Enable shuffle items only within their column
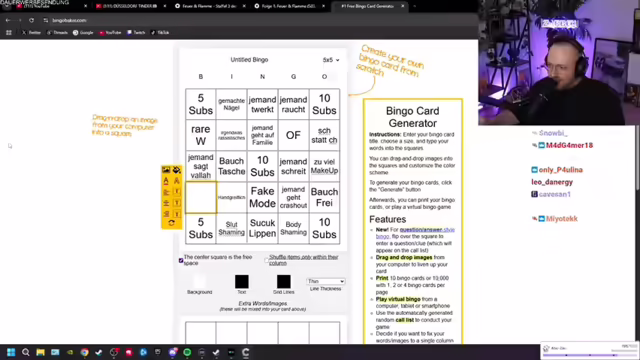This screenshot has height=360, width=640. (266, 260)
